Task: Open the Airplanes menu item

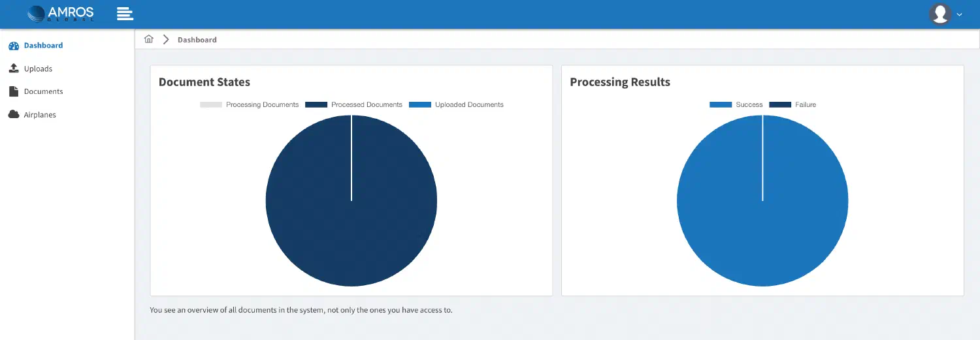Action: (40, 115)
